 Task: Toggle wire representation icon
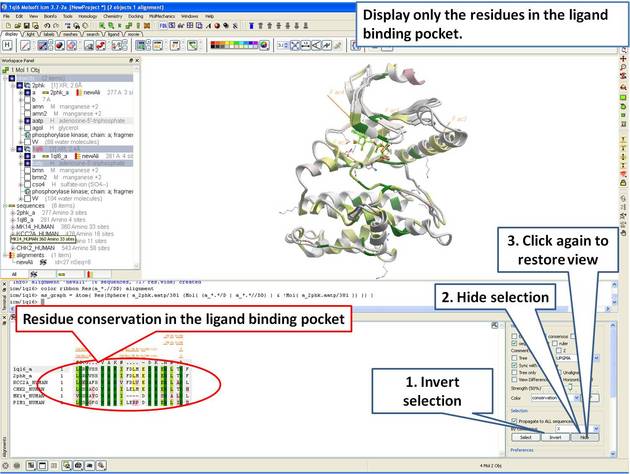[26, 45]
